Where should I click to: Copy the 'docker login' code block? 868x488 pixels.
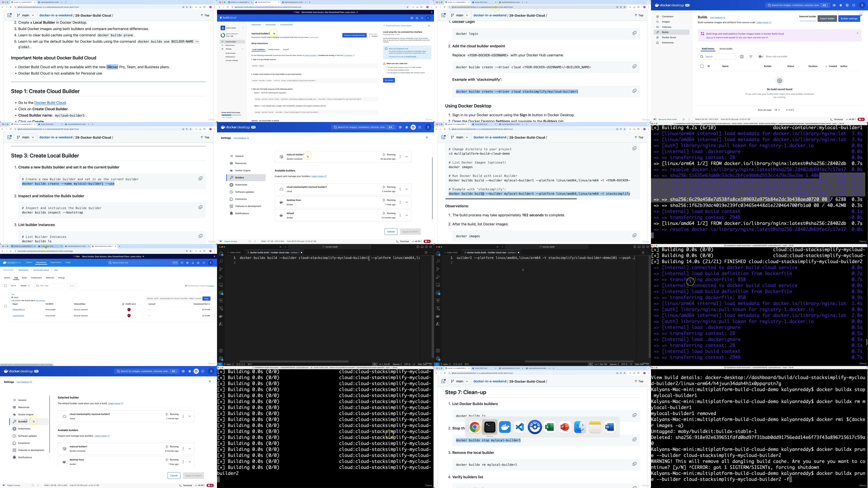634,33
